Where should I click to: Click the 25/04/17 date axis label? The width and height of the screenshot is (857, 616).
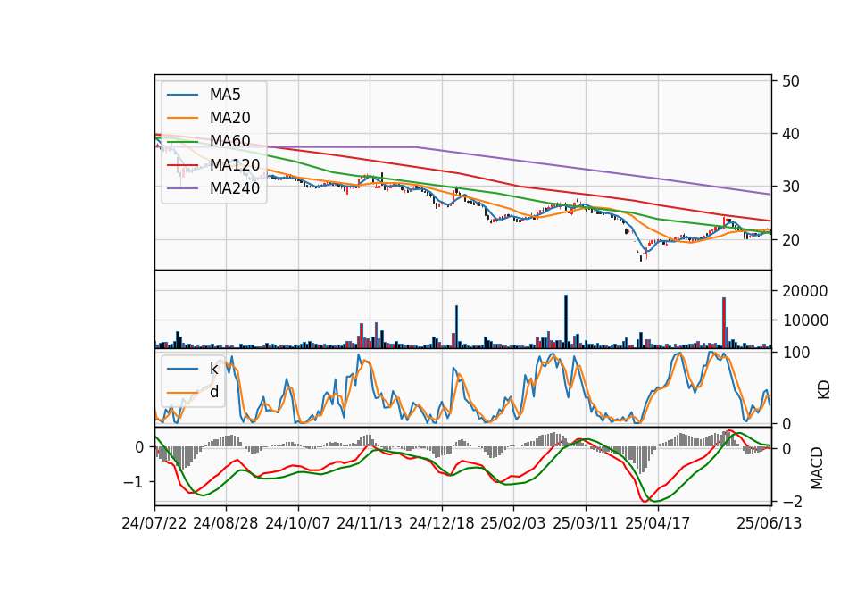(x=658, y=523)
